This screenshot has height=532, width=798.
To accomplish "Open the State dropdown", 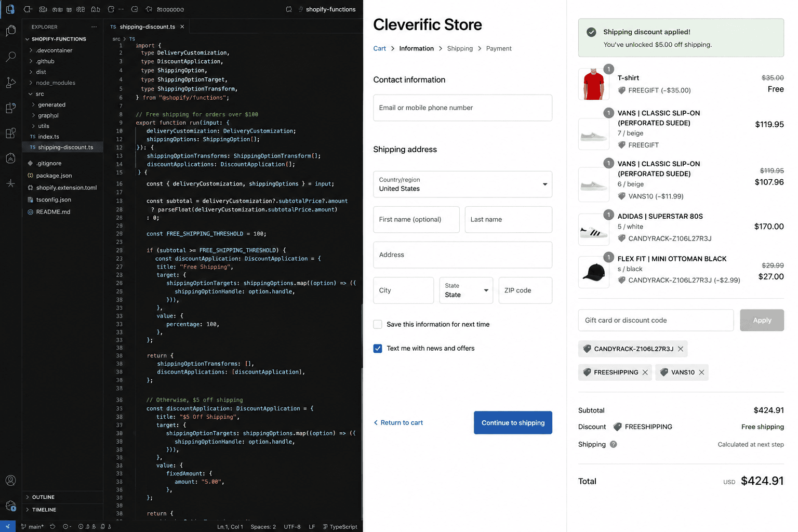I will 466,290.
